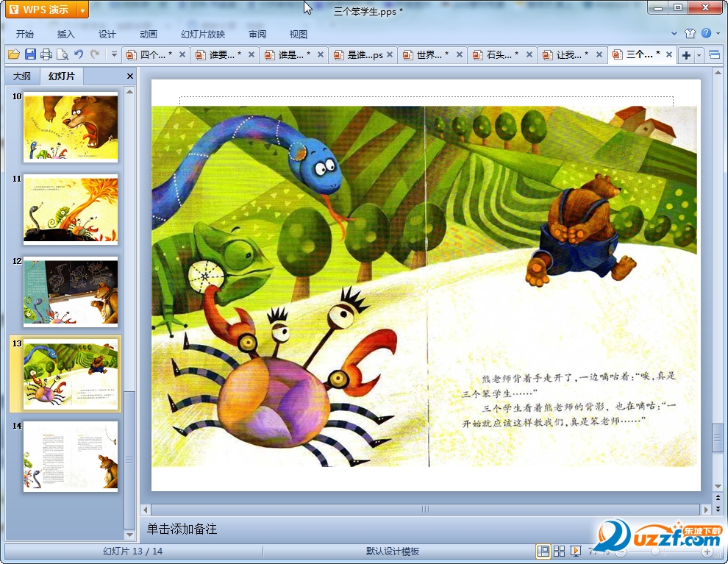Screen dimensions: 728x564
Task: Open the 设计 ribbon tab
Action: coord(107,34)
